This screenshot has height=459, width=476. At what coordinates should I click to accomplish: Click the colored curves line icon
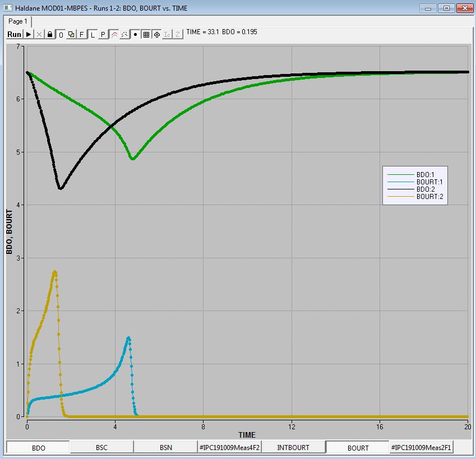[x=114, y=35]
